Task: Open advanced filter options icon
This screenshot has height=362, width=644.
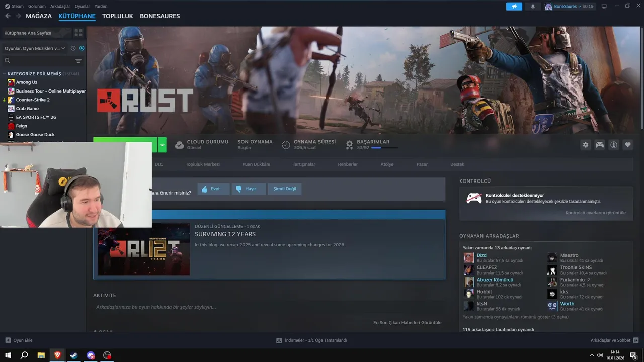Action: click(x=78, y=61)
